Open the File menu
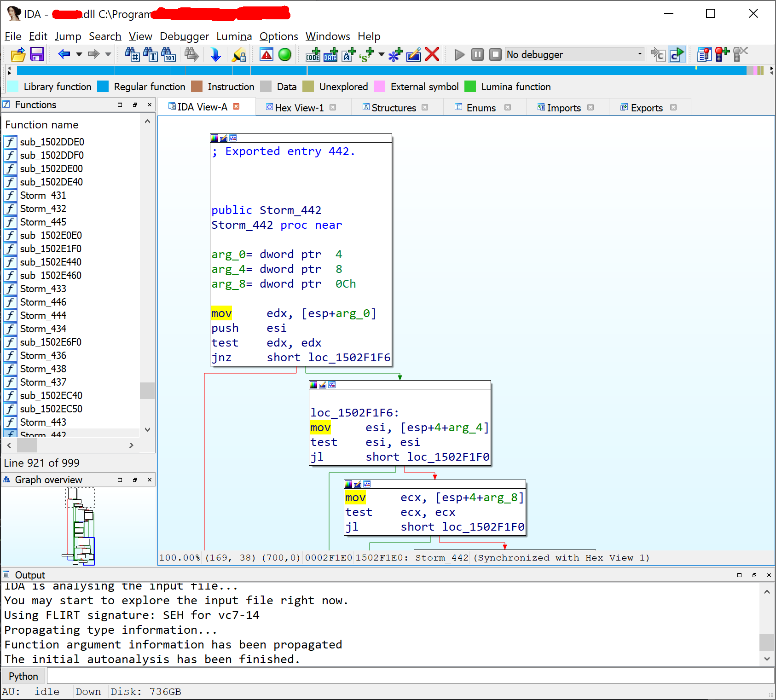The height and width of the screenshot is (700, 776). pos(13,36)
